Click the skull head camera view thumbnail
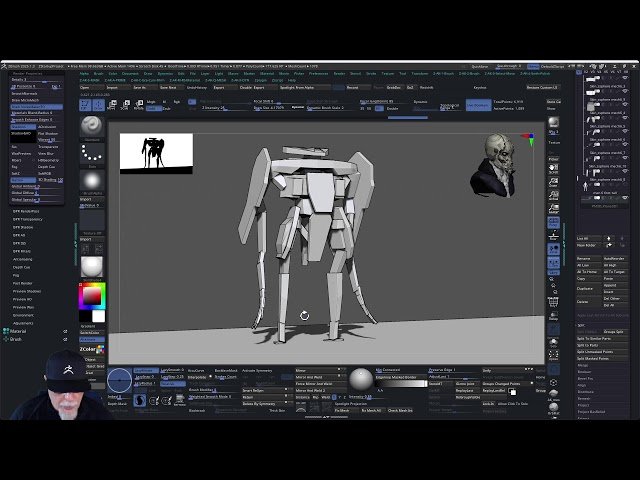 click(492, 165)
